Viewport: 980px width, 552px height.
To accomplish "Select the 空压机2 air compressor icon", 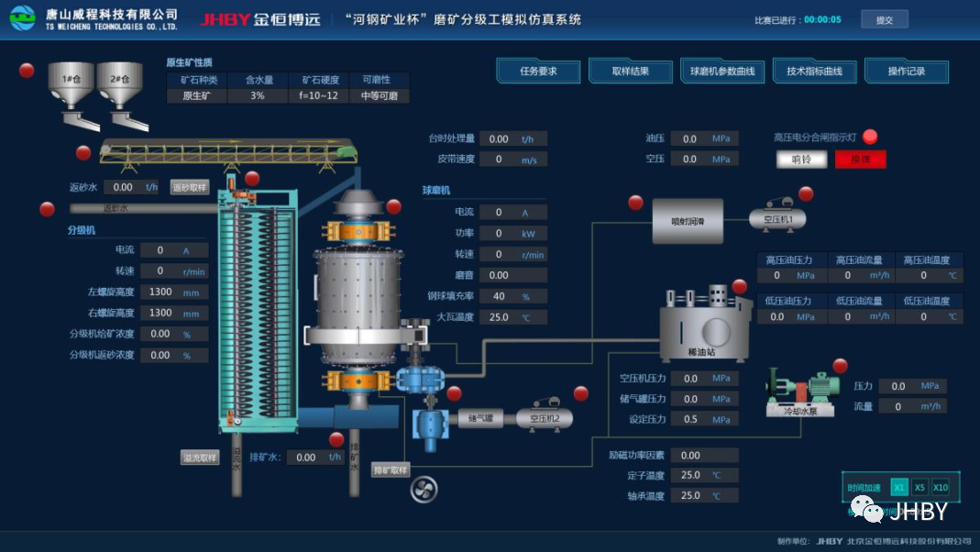I will click(x=545, y=417).
